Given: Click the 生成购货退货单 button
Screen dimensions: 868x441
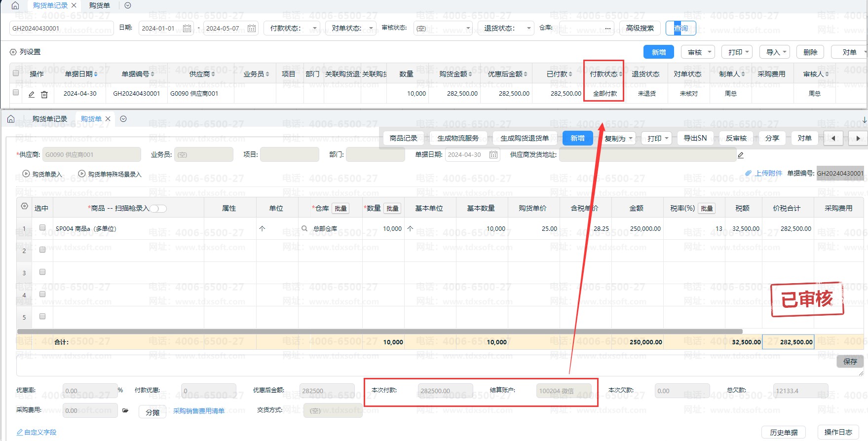Looking at the screenshot, I should [525, 138].
